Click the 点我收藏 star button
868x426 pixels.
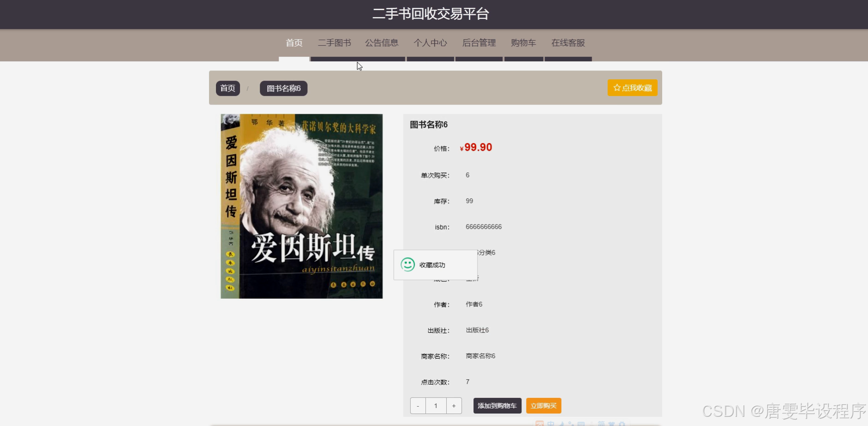(x=632, y=88)
